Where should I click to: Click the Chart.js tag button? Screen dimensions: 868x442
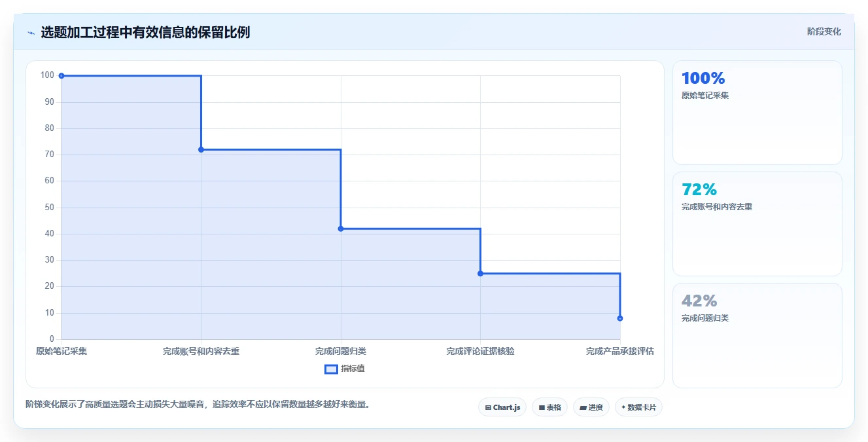pyautogui.click(x=502, y=407)
